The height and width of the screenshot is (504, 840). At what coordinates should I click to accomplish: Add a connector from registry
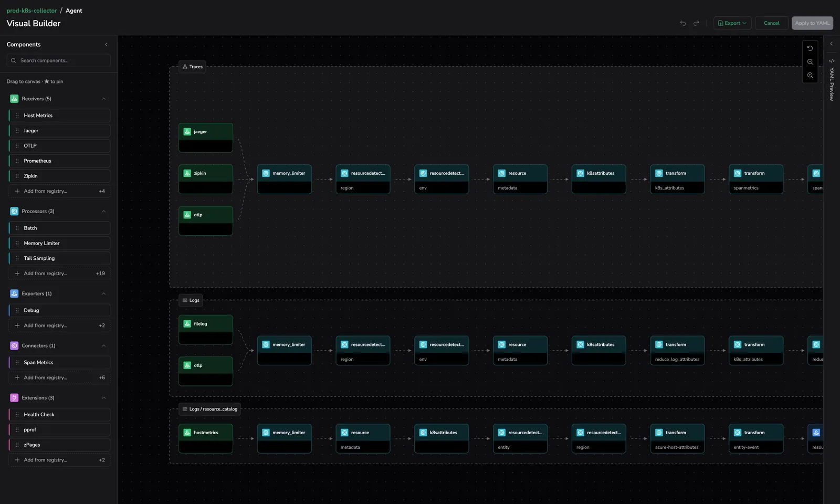point(59,377)
